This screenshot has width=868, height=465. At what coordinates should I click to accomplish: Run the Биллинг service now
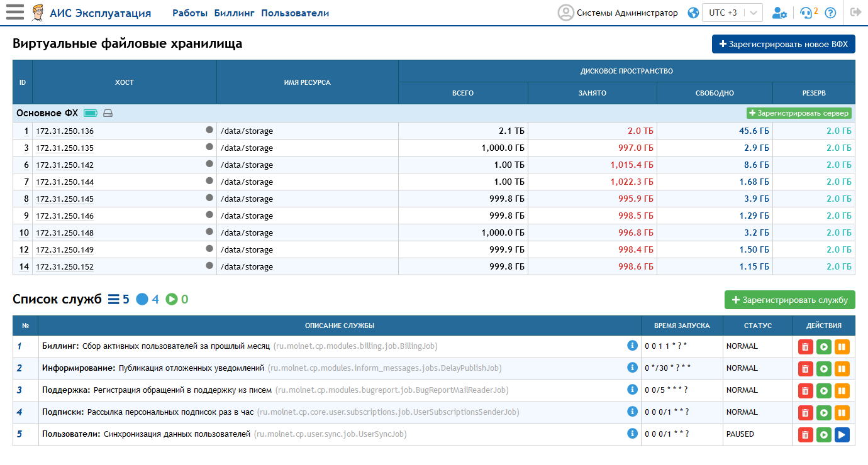coord(823,346)
